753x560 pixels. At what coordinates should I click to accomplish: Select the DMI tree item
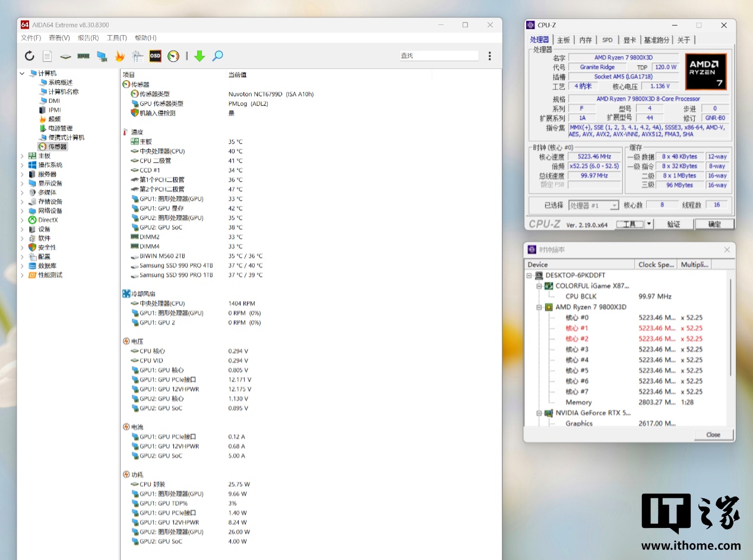click(x=54, y=101)
